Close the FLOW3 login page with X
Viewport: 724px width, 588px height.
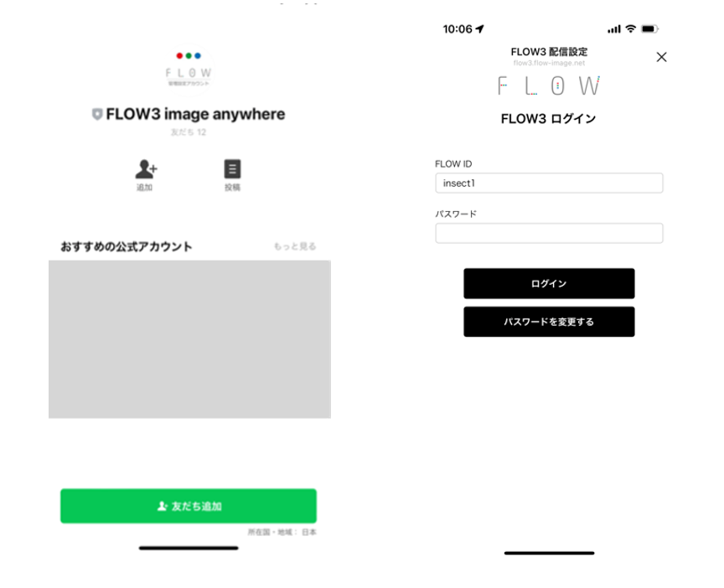[661, 57]
